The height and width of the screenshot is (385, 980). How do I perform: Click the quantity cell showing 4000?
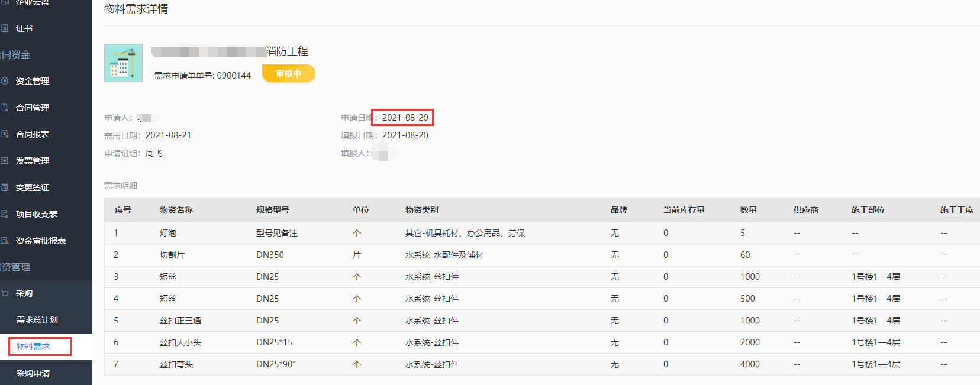tap(750, 364)
